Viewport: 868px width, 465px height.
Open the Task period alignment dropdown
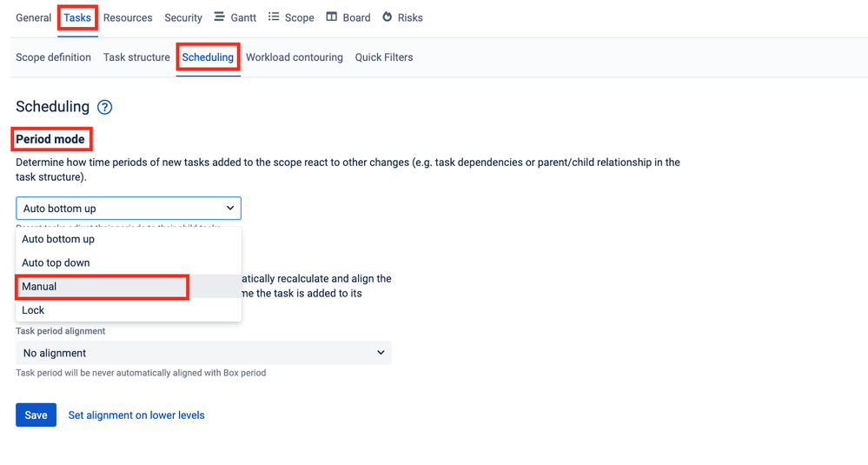pos(203,353)
